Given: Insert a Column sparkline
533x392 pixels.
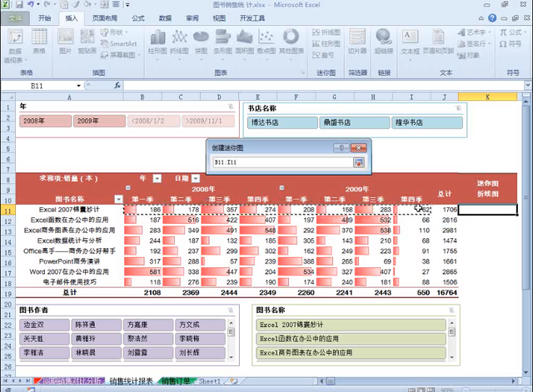Looking at the screenshot, I should tap(326, 43).
